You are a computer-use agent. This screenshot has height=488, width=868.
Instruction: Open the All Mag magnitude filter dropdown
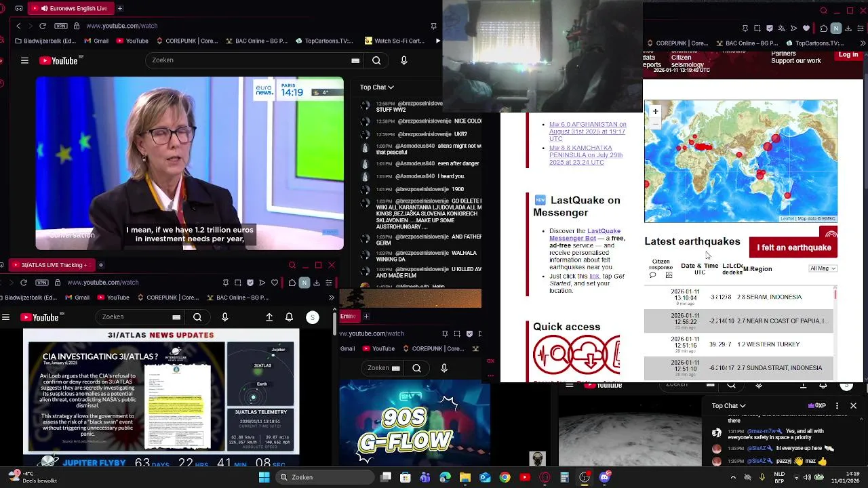tap(823, 268)
